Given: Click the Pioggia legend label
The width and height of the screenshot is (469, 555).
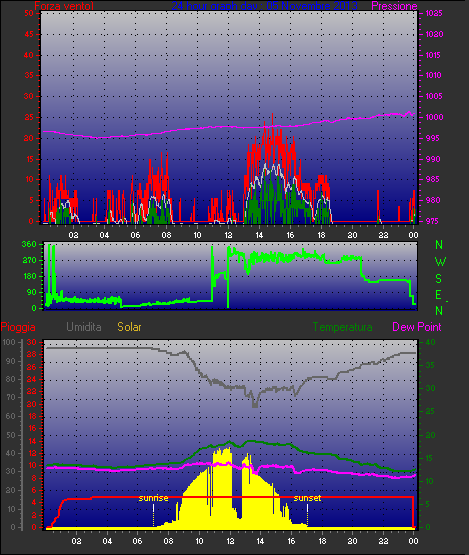Looking at the screenshot, I should pyautogui.click(x=18, y=327).
